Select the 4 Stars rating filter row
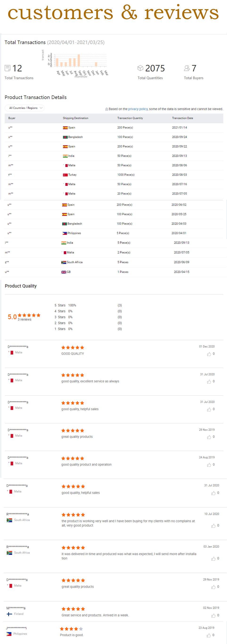Viewport: 227px width, 644px height. click(x=64, y=311)
